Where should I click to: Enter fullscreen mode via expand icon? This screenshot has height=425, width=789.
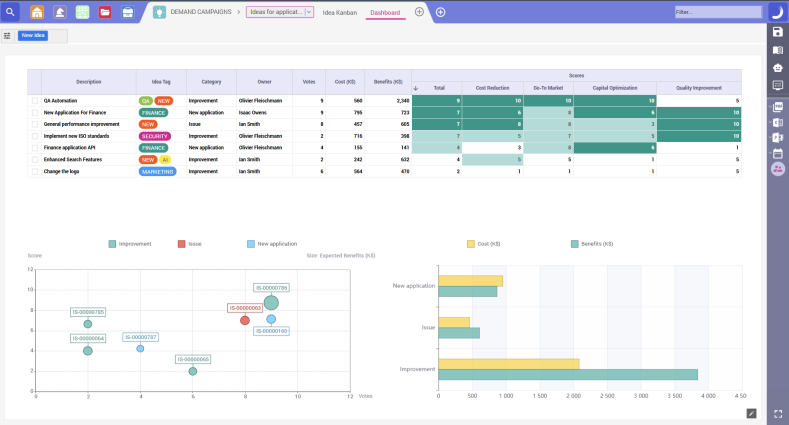pos(778,412)
